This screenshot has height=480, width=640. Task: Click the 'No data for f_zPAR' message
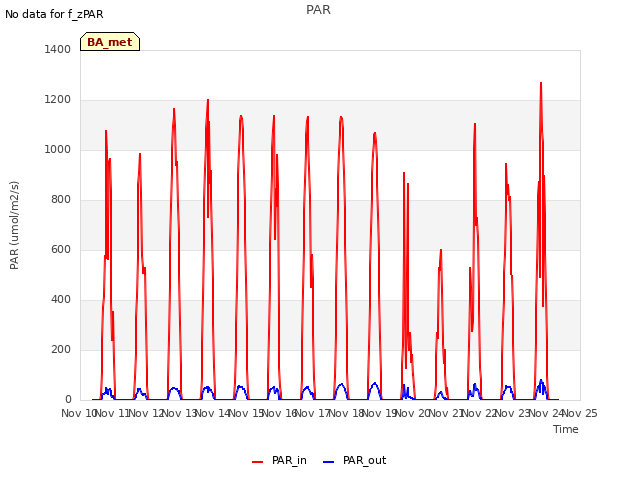click(54, 14)
